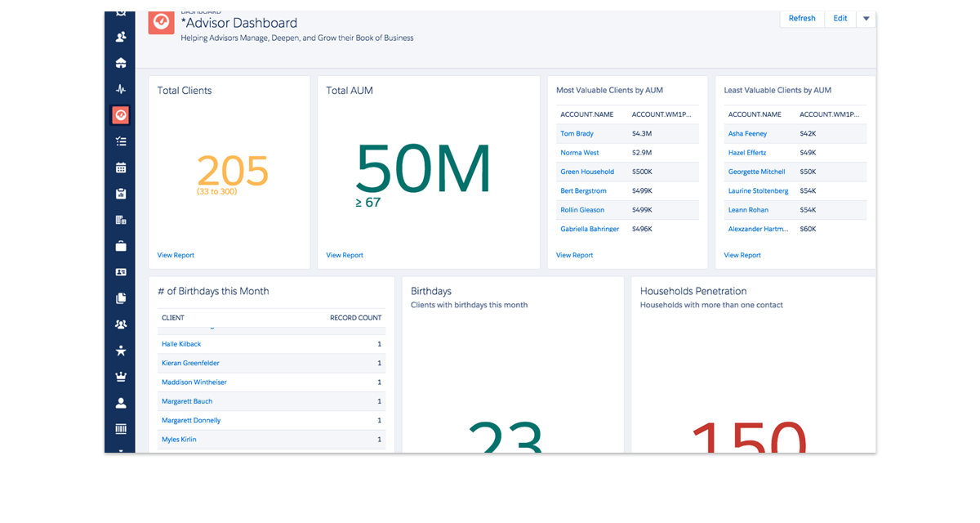
Task: Open the people group icon in sidebar
Action: (x=121, y=324)
